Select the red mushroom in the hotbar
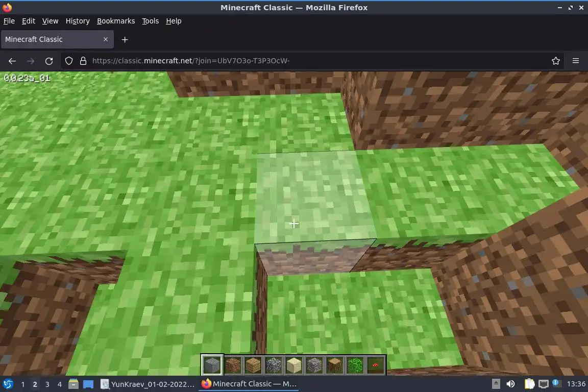 pos(375,364)
